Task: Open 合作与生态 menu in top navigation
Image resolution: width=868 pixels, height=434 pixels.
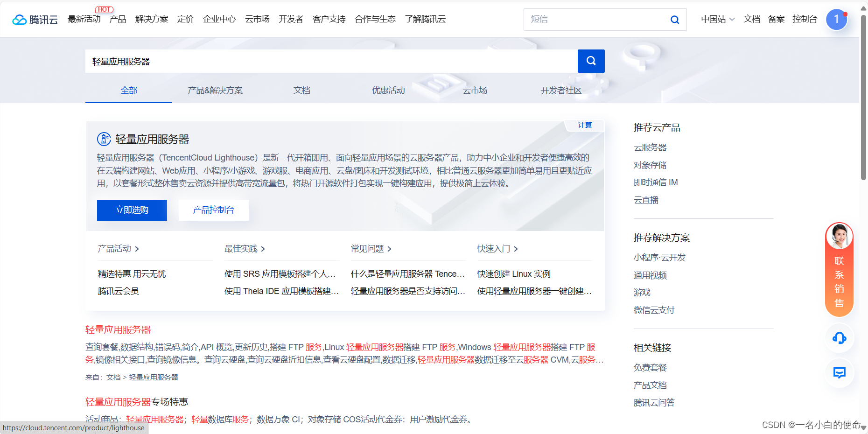Action: 375,19
